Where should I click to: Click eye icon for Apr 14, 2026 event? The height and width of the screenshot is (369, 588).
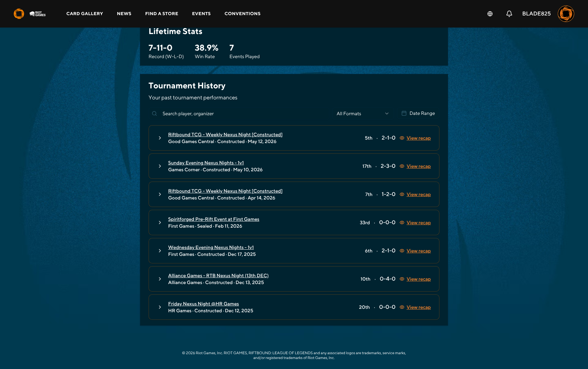point(402,194)
